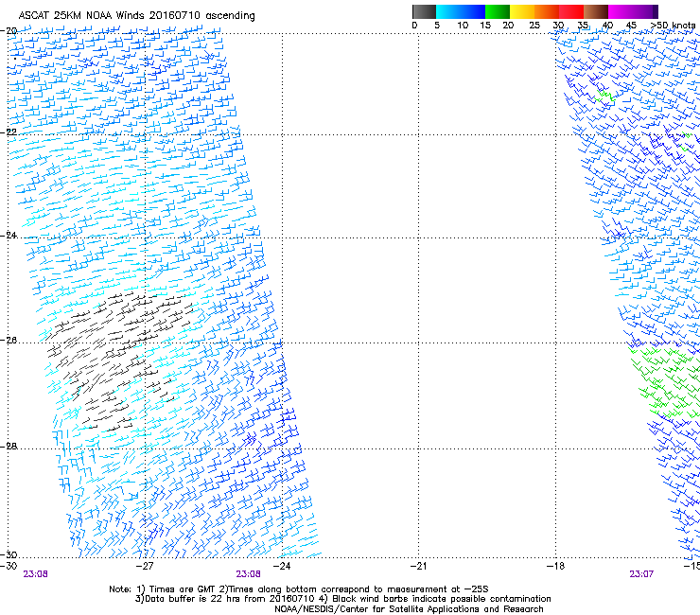Click the 23:08 time stamp near -24

click(248, 574)
